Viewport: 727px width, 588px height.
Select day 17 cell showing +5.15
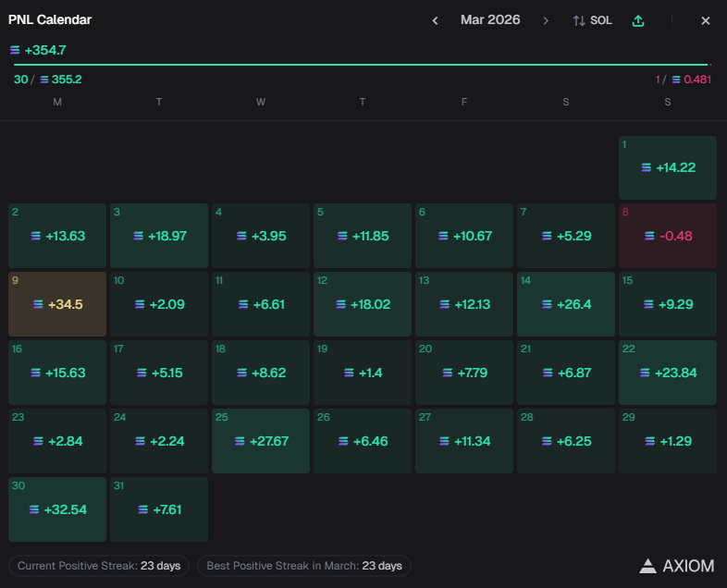pos(159,373)
